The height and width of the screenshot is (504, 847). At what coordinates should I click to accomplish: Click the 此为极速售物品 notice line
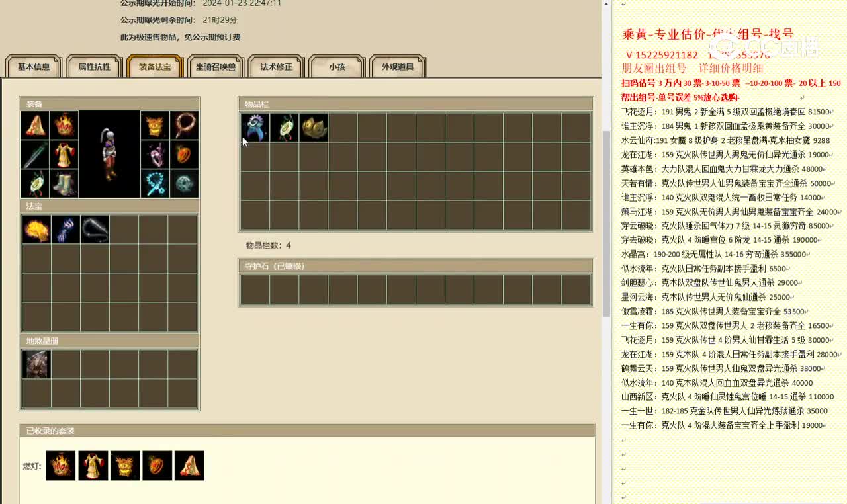click(180, 38)
